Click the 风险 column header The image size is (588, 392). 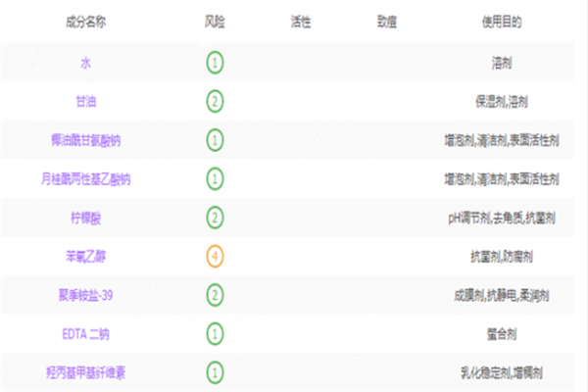coord(214,22)
